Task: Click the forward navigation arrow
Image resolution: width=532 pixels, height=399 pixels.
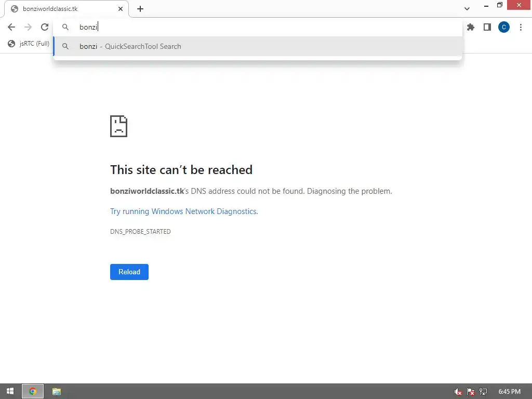Action: [x=28, y=27]
